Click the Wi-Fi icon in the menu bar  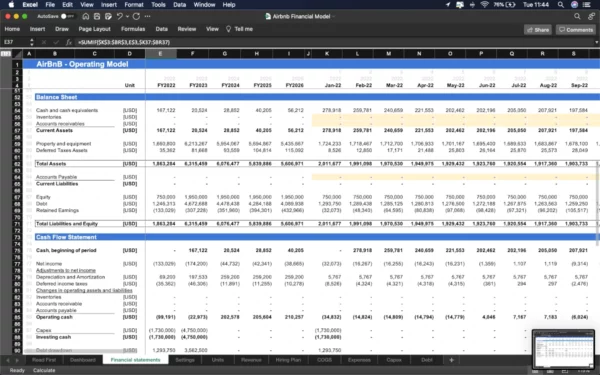[484, 5]
